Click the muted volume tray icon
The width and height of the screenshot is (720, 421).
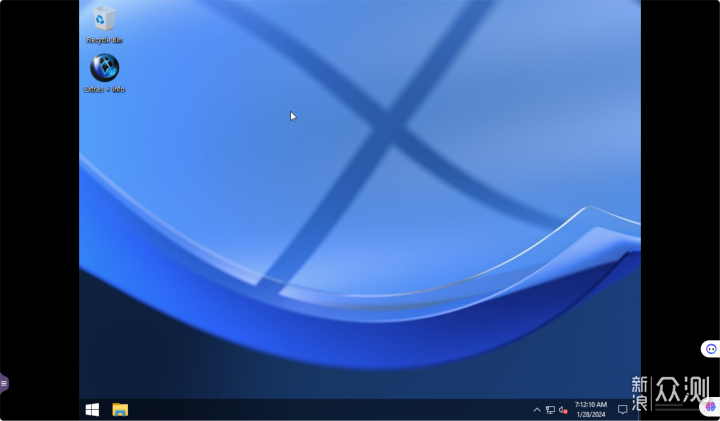[x=563, y=410]
